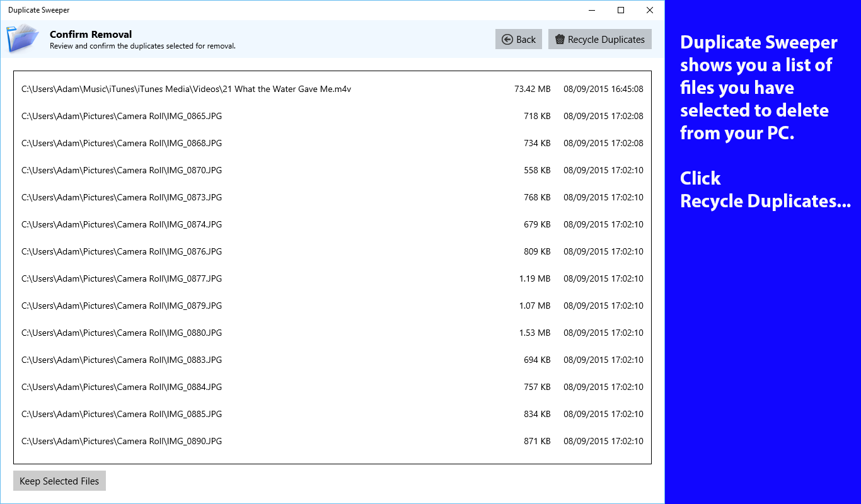Click the 768 KB size value

pos(537,198)
